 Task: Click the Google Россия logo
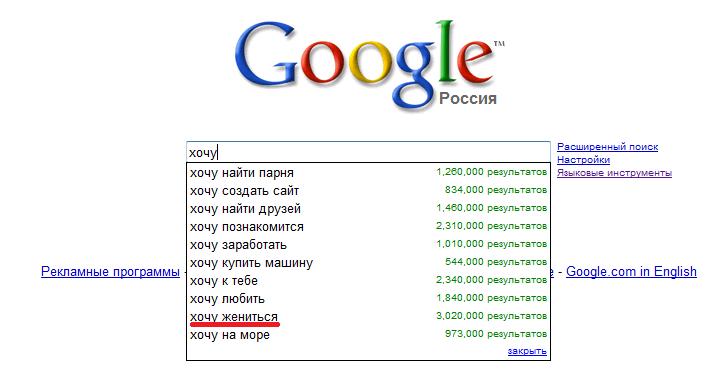[370, 66]
